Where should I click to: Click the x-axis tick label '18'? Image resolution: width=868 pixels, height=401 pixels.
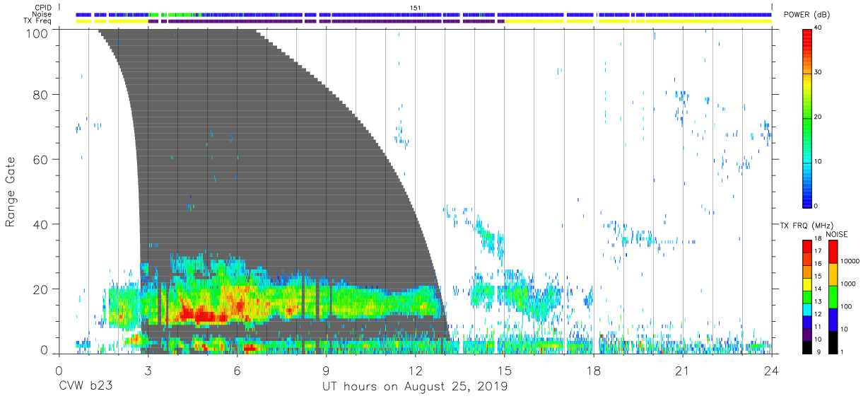(593, 371)
